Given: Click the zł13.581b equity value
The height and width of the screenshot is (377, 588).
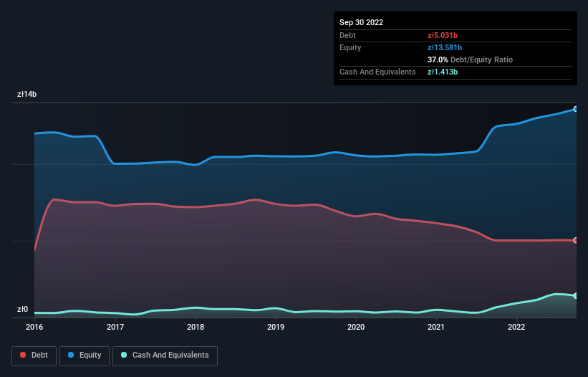Looking at the screenshot, I should click(x=445, y=47).
